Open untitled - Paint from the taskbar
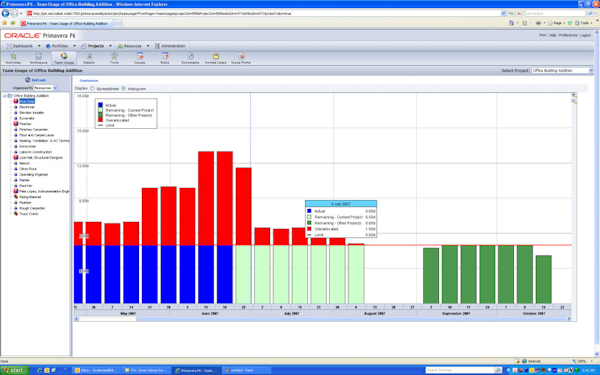The width and height of the screenshot is (600, 375). click(x=246, y=370)
